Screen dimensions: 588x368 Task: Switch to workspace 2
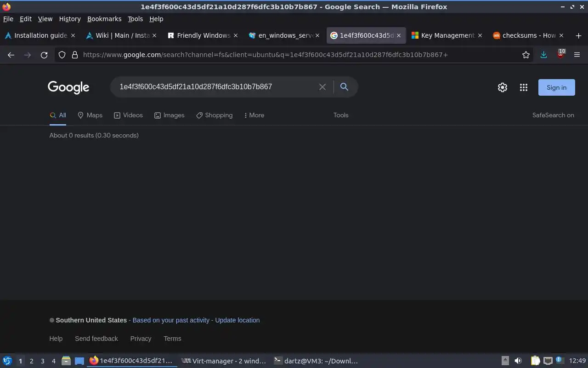tap(31, 361)
